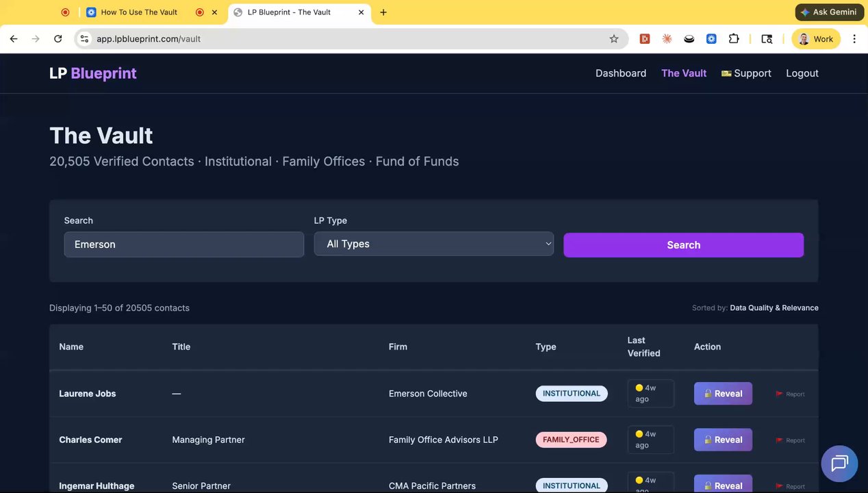The width and height of the screenshot is (868, 493).
Task: Report the Ingemar Hulthage entry
Action: pyautogui.click(x=790, y=487)
